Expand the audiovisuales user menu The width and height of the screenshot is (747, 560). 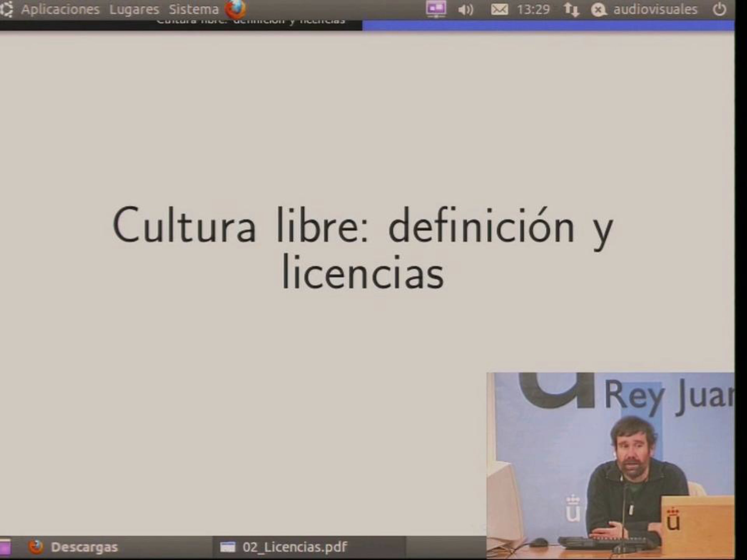tap(655, 9)
